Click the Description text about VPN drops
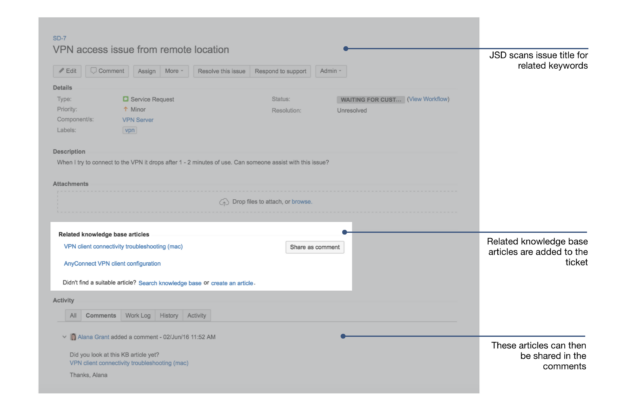The width and height of the screenshot is (625, 405). point(193,162)
